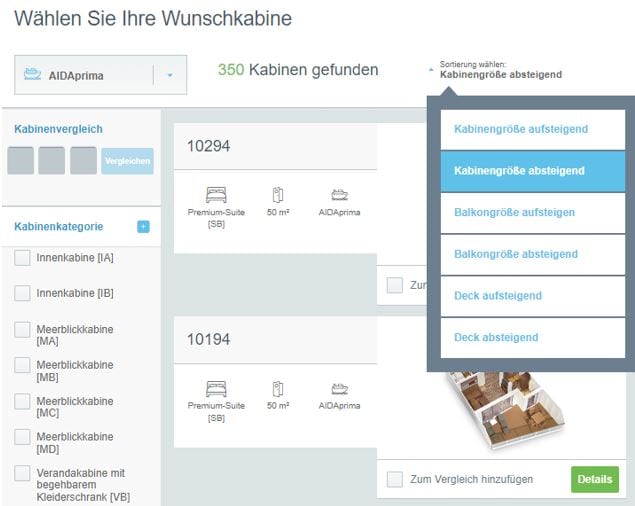Viewport: 635px width, 506px height.
Task: Tick the Meerblickkabine [MA] checkbox
Action: coord(22,330)
